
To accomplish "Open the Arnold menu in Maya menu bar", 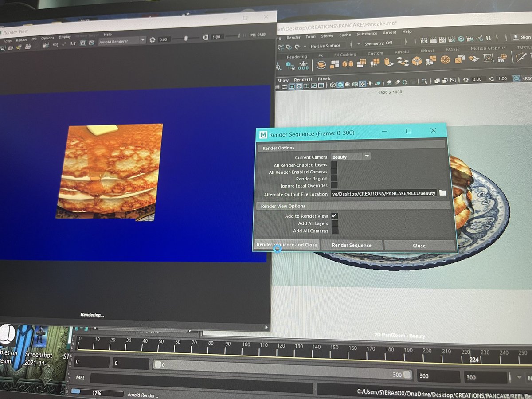I will 390,32.
